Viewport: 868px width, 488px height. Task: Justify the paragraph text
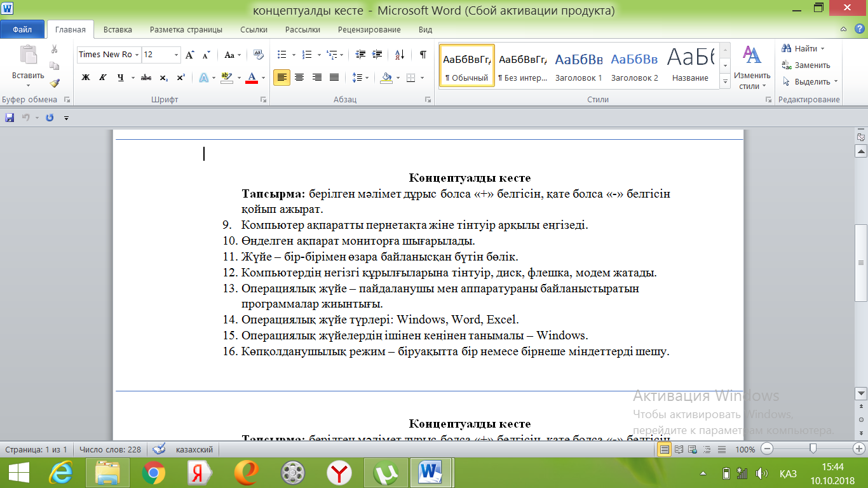click(334, 78)
